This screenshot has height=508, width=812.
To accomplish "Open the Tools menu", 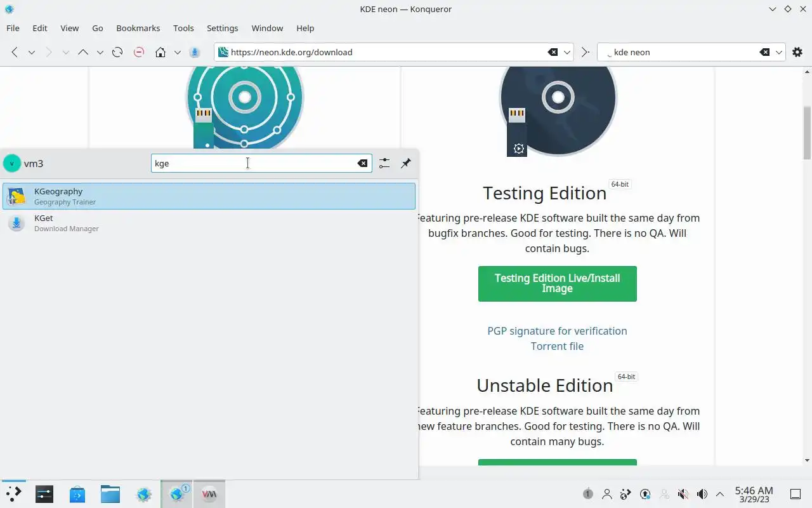I will coord(183,28).
